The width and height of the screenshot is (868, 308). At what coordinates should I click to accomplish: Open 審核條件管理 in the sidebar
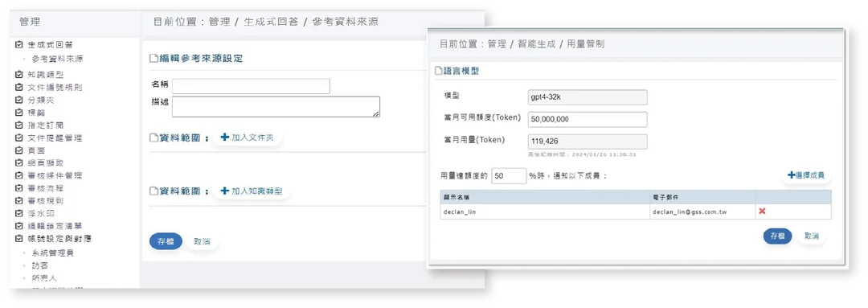click(55, 175)
